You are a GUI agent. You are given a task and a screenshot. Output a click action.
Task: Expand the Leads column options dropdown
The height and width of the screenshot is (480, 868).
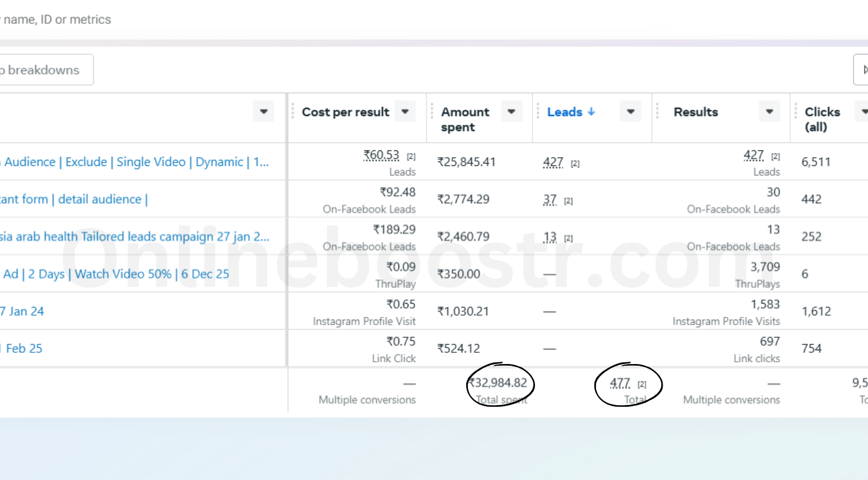pyautogui.click(x=630, y=112)
